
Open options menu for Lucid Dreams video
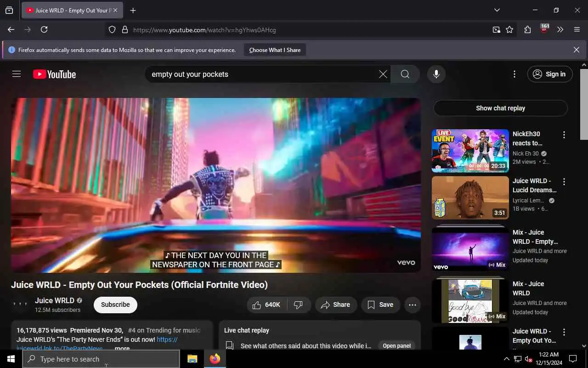564,182
